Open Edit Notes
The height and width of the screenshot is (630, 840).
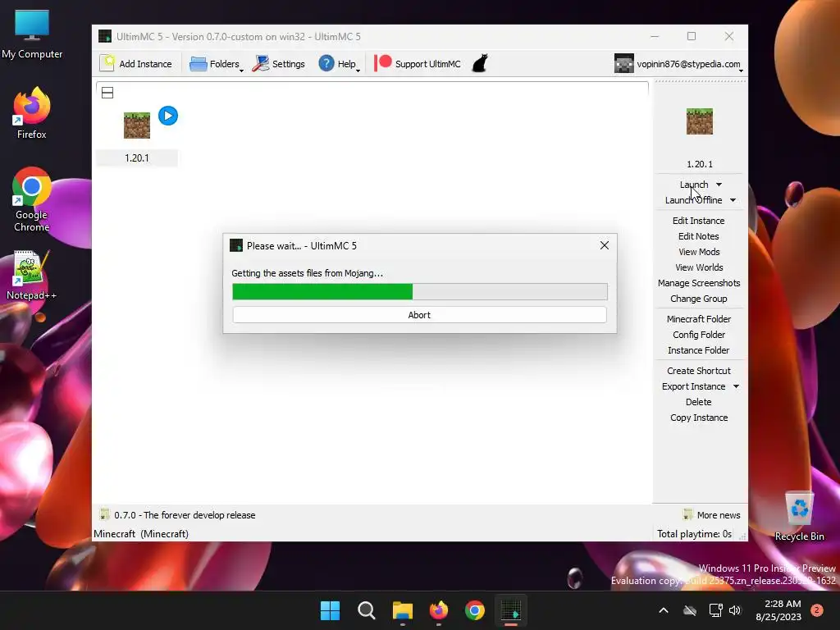[x=699, y=236]
